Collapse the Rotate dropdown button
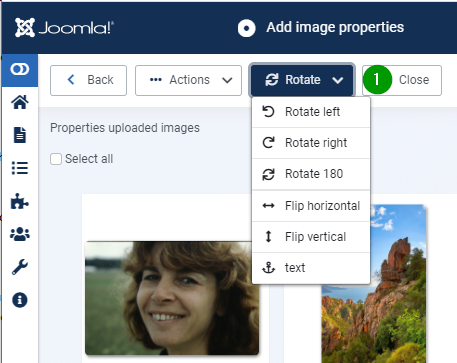 point(302,80)
